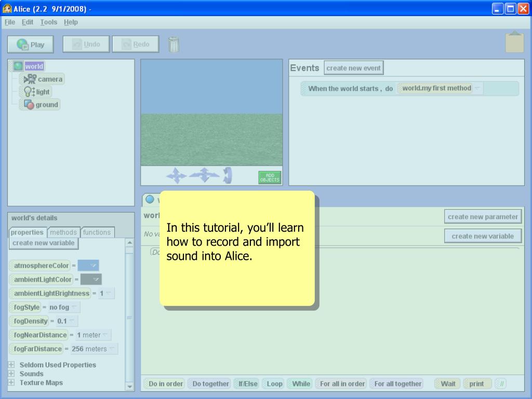The width and height of the screenshot is (532, 399).
Task: Click the camera move arrows control
Action: pos(176,176)
